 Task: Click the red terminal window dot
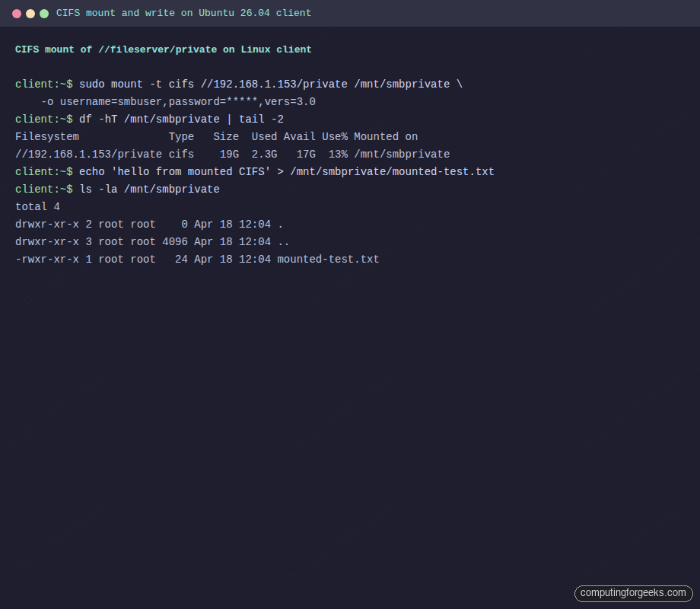coord(17,13)
